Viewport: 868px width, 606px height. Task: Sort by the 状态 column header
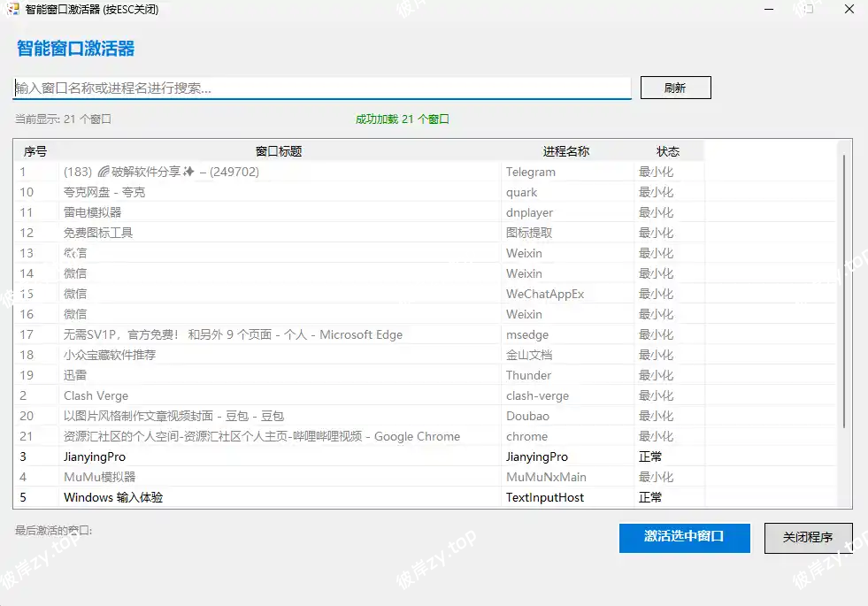click(668, 150)
